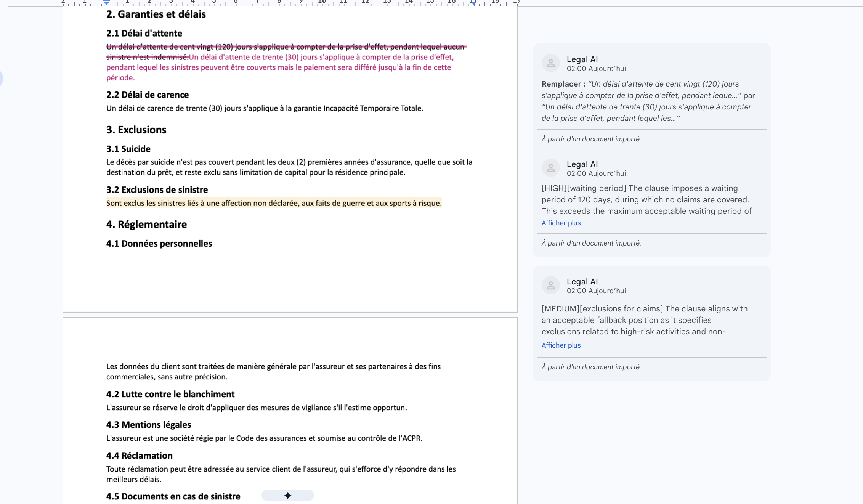Select the Remplacer suggestion text in the comment
This screenshot has width=863, height=504.
[x=648, y=101]
